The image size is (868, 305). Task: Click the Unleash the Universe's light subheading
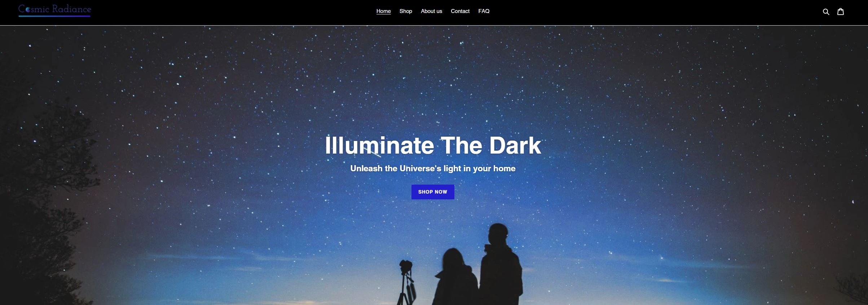pos(433,168)
